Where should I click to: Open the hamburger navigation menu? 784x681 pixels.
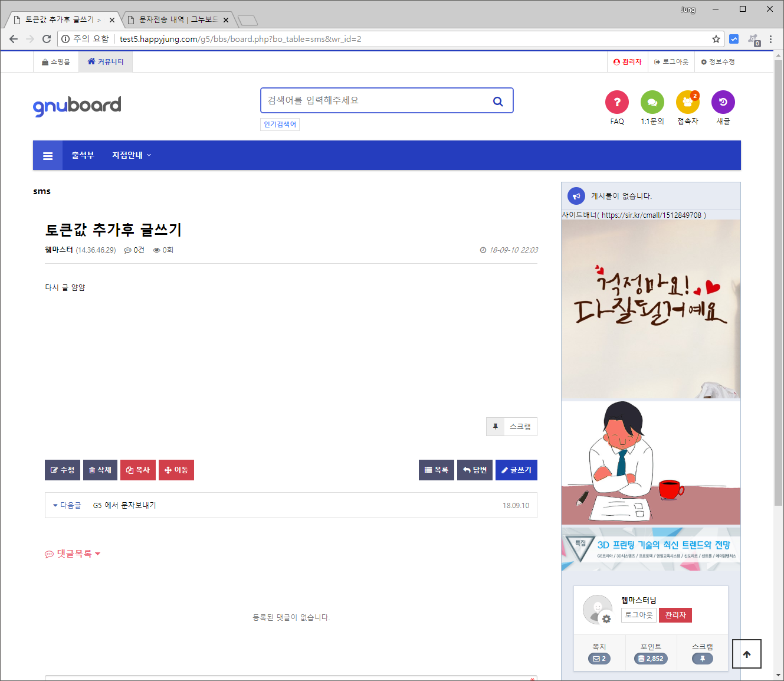point(47,155)
